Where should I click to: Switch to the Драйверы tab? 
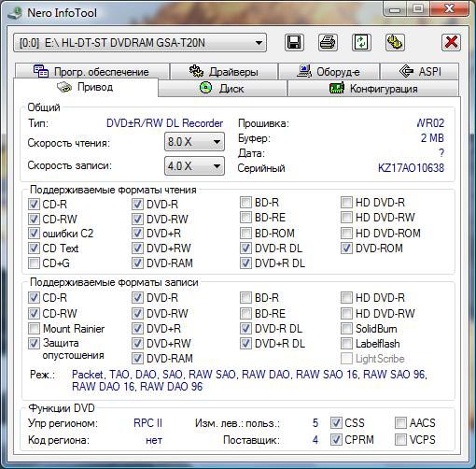224,71
